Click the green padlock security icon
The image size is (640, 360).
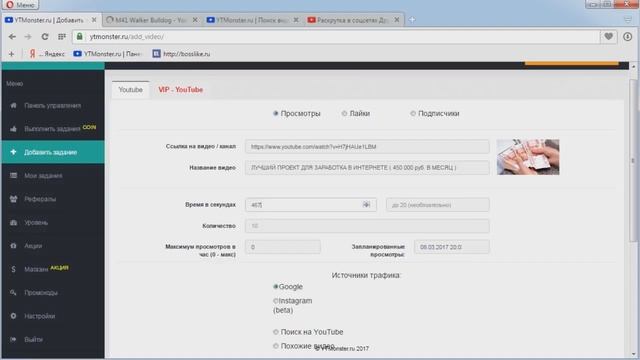coord(80,36)
